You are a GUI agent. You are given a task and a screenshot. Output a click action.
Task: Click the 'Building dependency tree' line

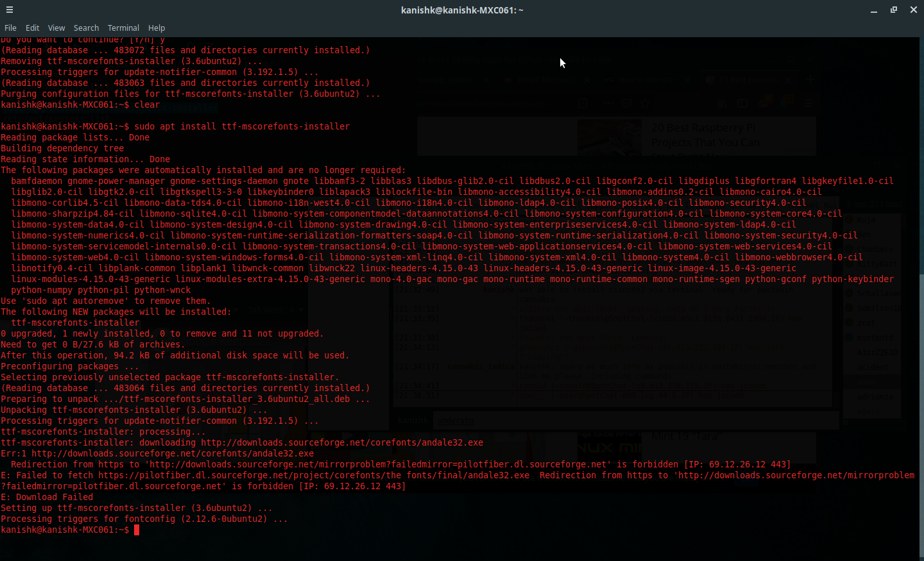coord(62,149)
